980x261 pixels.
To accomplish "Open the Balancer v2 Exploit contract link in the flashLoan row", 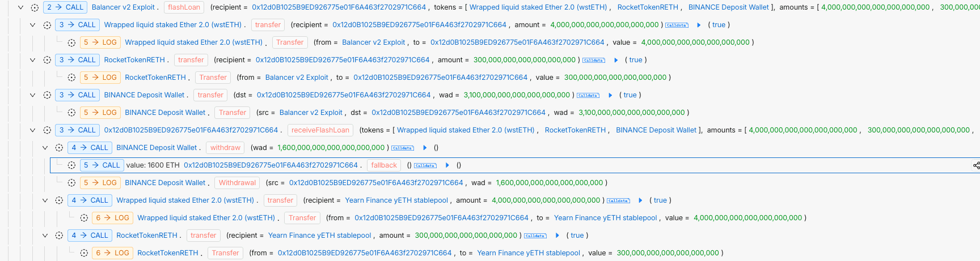I will [123, 7].
